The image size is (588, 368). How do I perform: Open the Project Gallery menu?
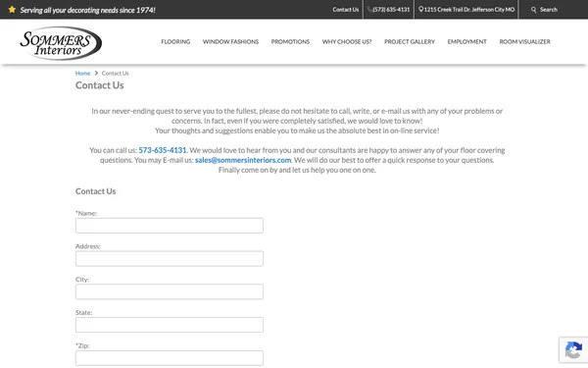coord(410,41)
